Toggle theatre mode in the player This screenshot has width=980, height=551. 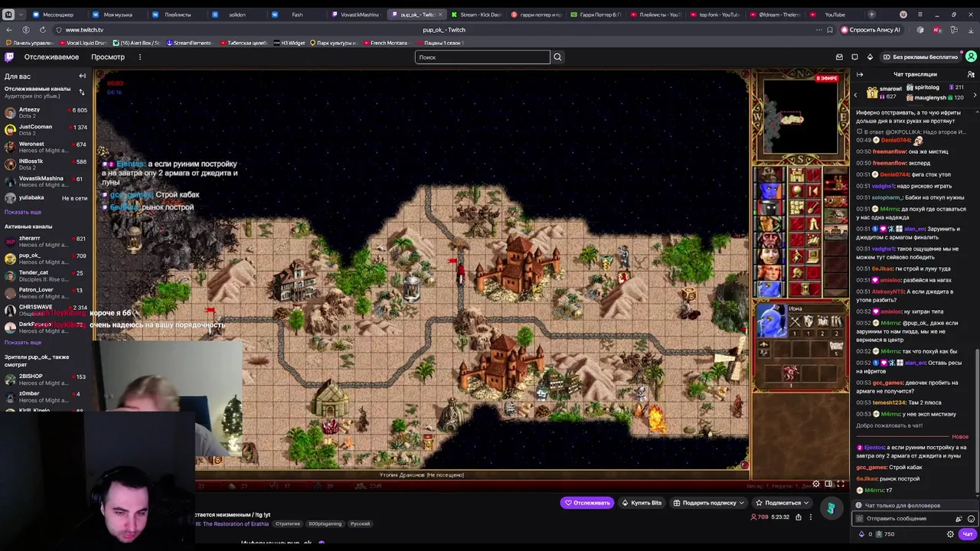coord(828,484)
